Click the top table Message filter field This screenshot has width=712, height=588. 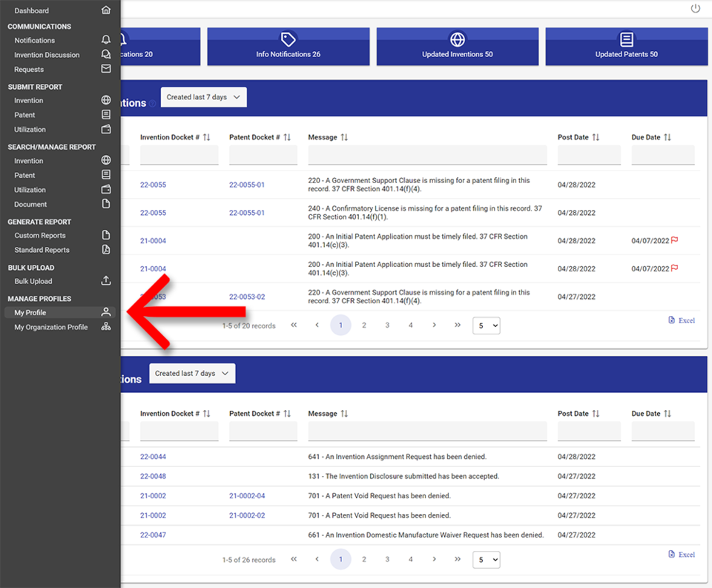(x=427, y=155)
